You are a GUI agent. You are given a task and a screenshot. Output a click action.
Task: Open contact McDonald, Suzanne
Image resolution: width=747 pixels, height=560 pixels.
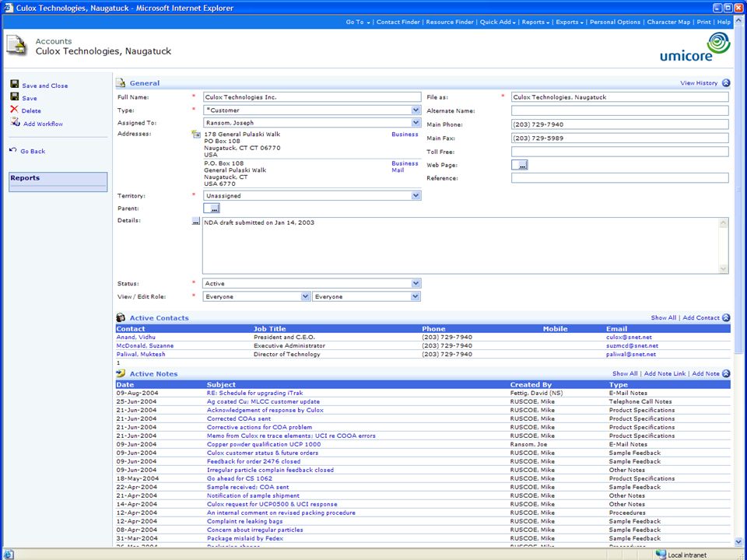coord(145,345)
